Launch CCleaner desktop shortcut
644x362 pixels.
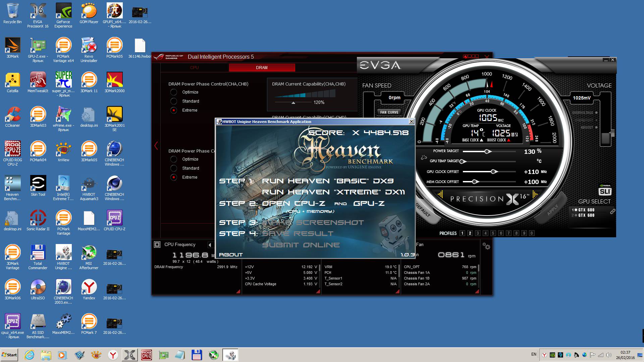coord(12,117)
